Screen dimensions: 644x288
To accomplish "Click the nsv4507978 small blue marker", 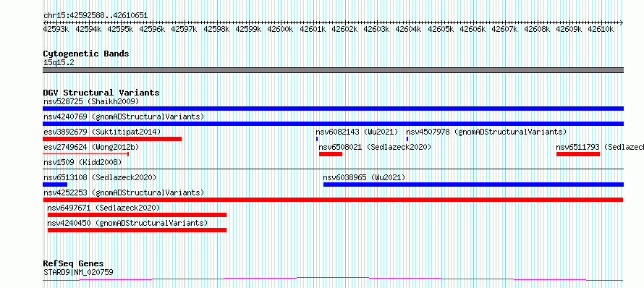I will coord(407,139).
